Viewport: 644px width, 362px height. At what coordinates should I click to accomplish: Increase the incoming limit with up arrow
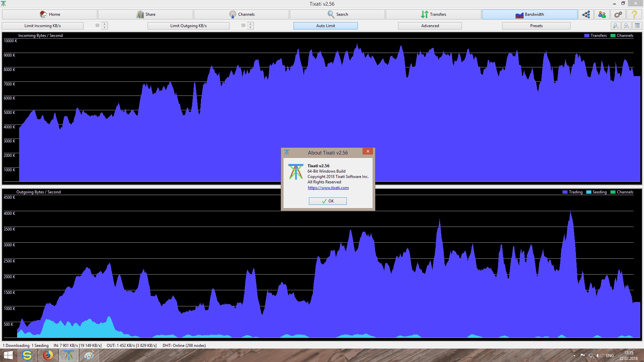[x=105, y=24]
